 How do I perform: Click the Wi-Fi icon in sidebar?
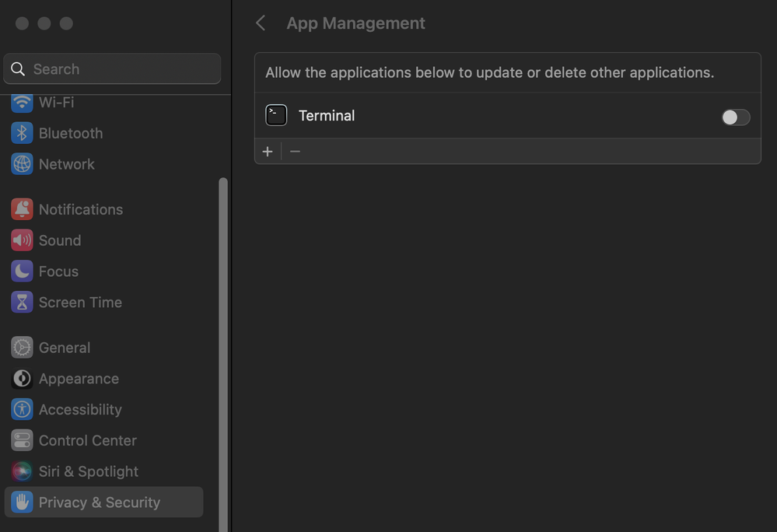point(22,103)
